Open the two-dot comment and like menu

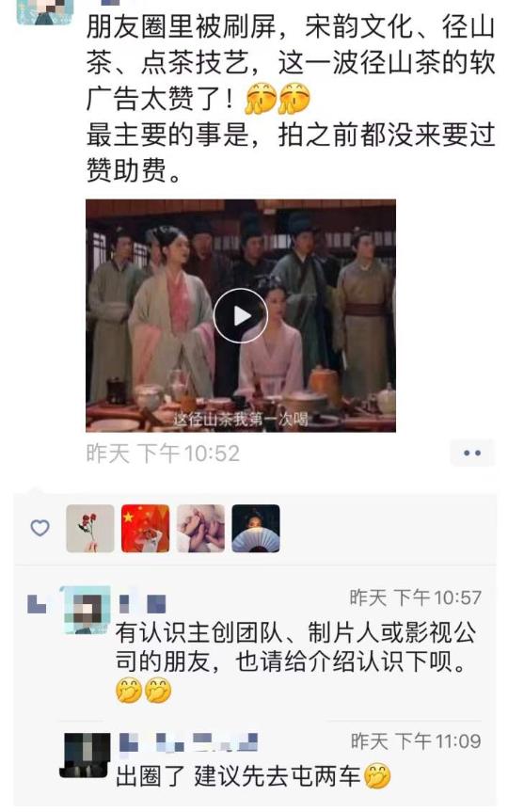472,454
